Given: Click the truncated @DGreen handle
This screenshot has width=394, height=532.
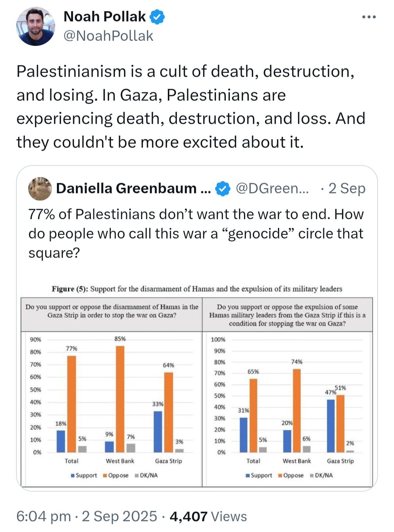Looking at the screenshot, I should [x=272, y=189].
